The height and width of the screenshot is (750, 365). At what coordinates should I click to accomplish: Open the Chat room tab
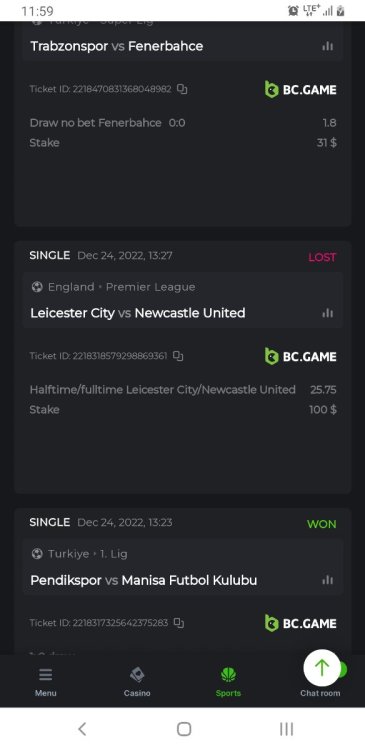tap(320, 693)
